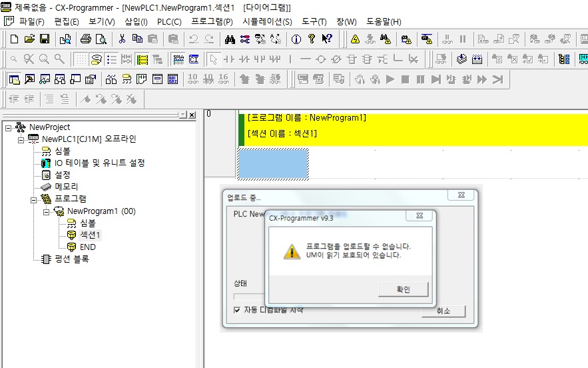Open the 도움말(H) menu
Screen dimensions: 588x368
coord(384,22)
